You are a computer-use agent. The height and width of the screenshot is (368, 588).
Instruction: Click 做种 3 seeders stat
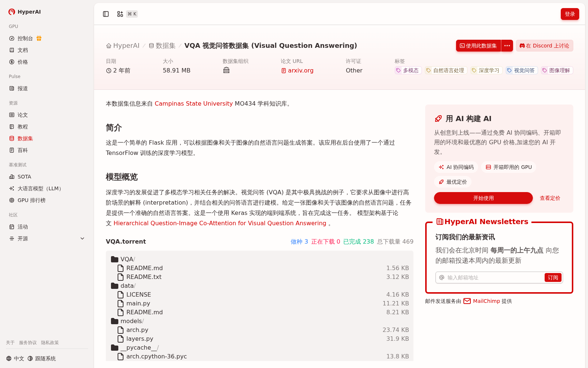(x=299, y=242)
